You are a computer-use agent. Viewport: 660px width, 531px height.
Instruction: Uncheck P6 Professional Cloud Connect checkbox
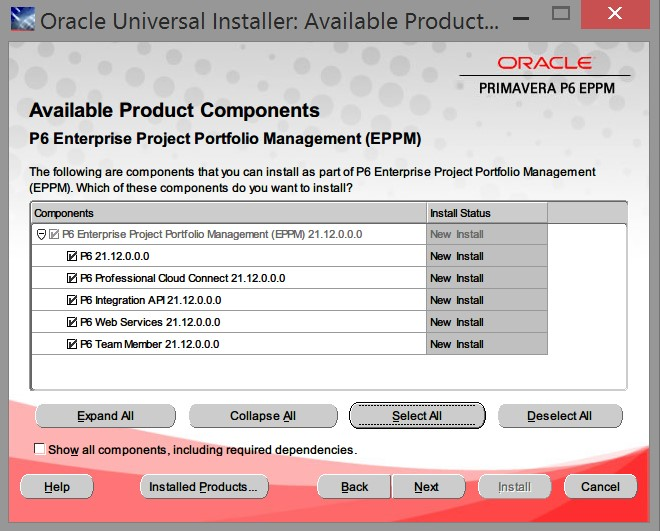coord(72,278)
